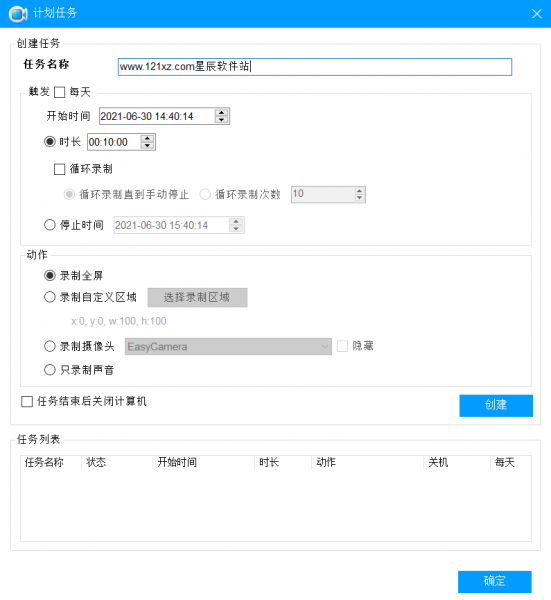This screenshot has height=600, width=551.
Task: Enable the 循环录制 loop recording checkbox
Action: [x=60, y=169]
